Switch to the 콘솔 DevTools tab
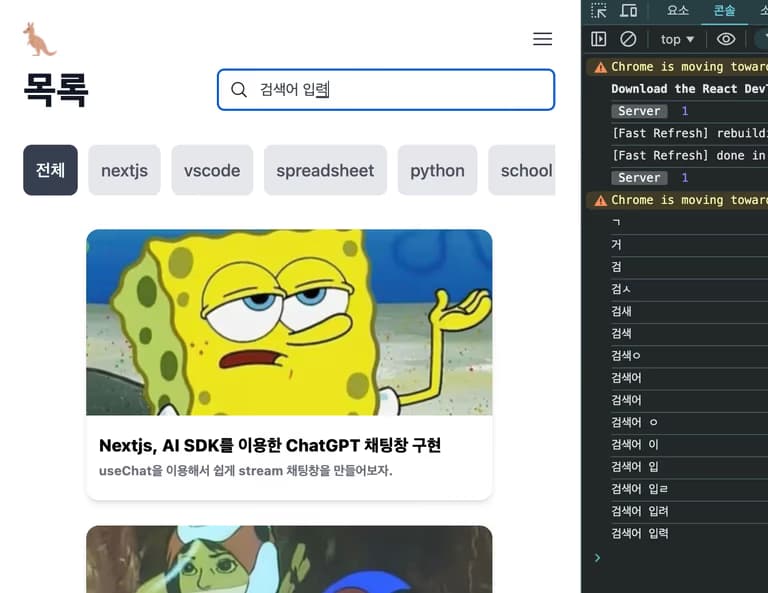Image resolution: width=768 pixels, height=593 pixels. coord(724,10)
